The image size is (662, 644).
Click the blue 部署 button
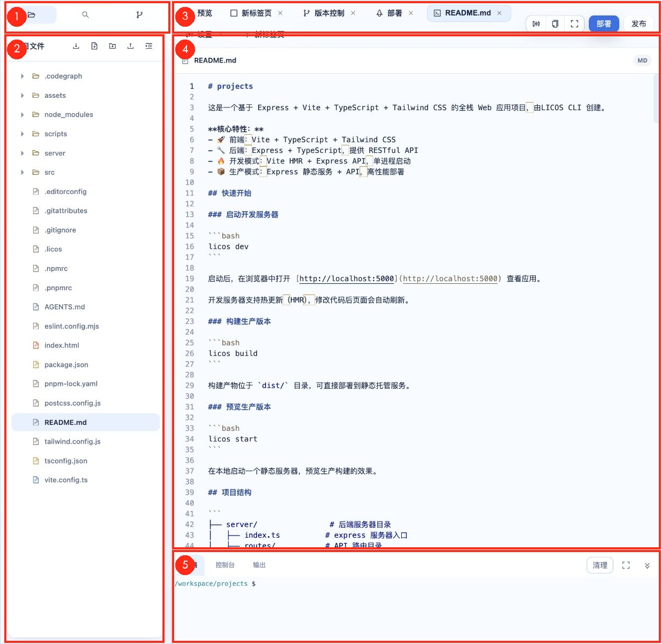pos(604,24)
